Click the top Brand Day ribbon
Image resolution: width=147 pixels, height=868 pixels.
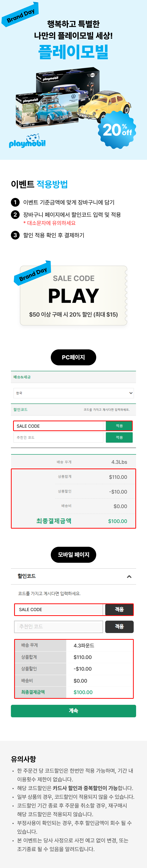click(21, 14)
